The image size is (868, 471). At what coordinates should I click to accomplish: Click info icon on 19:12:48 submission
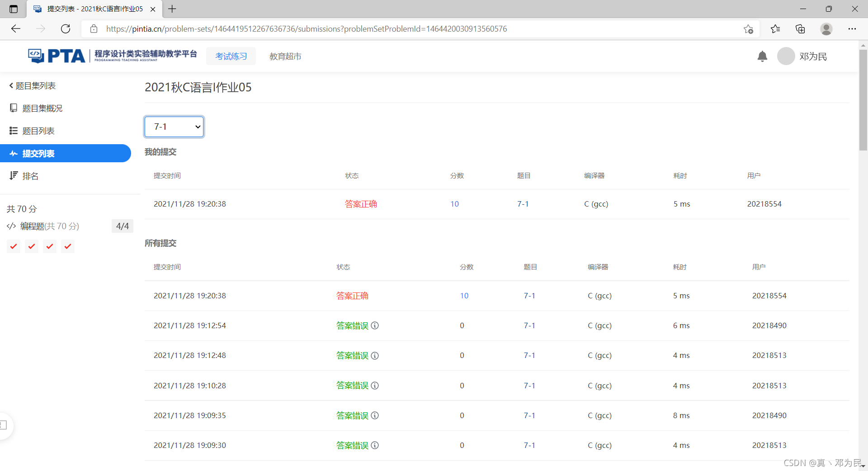375,356
